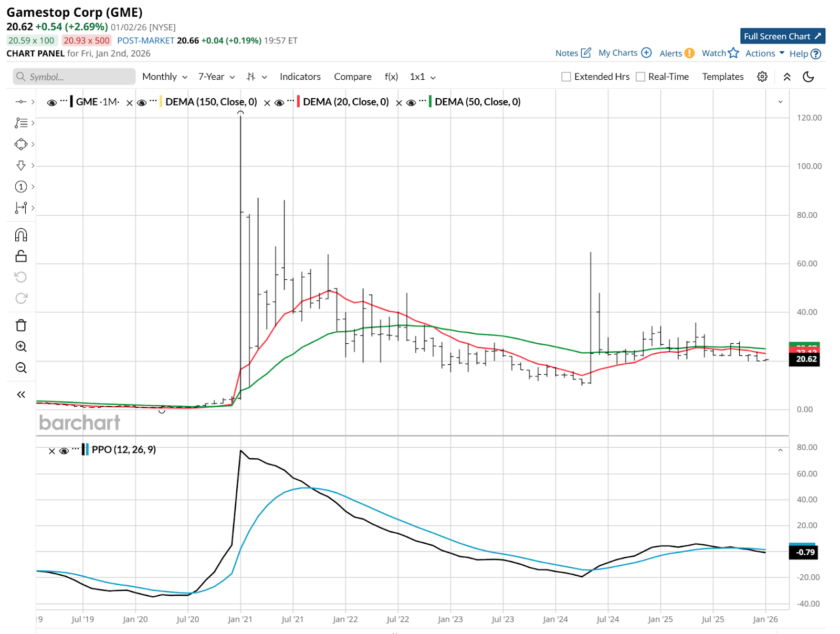
Task: Open the Indicators menu
Action: pyautogui.click(x=300, y=77)
